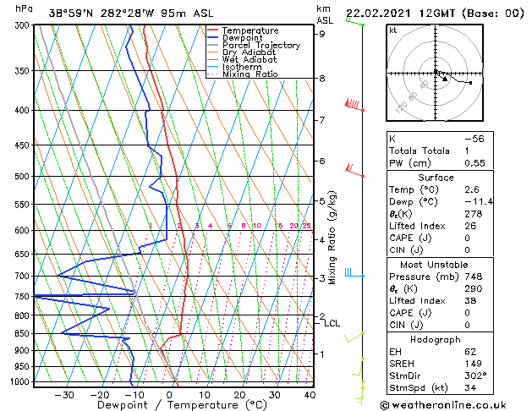Click the blue wind barb at 700 hPa
The width and height of the screenshot is (532, 411).
pos(354,272)
